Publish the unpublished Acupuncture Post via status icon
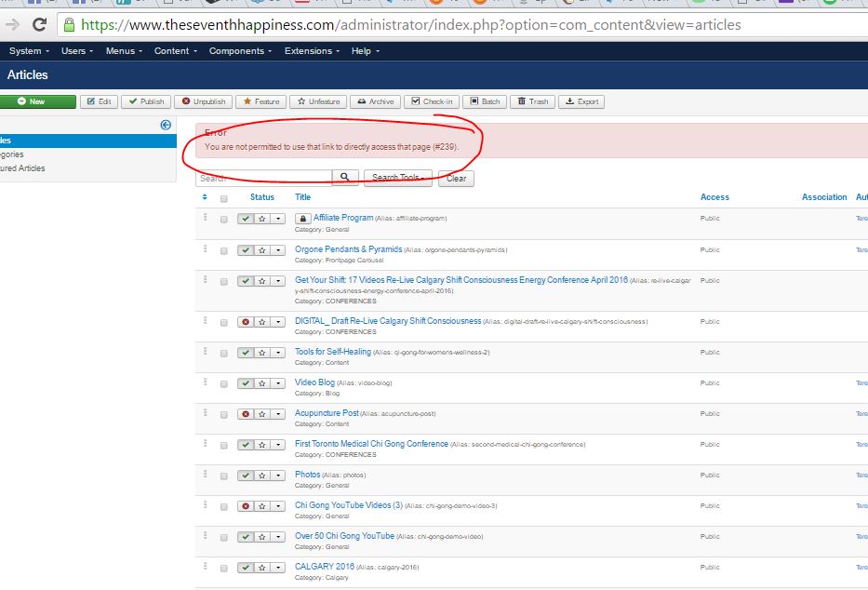This screenshot has height=590, width=868. point(246,414)
